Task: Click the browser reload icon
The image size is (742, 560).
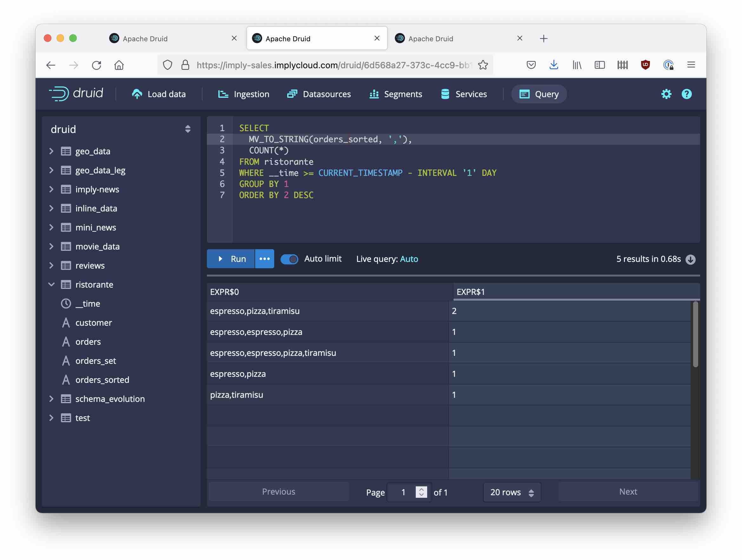Action: coord(96,65)
